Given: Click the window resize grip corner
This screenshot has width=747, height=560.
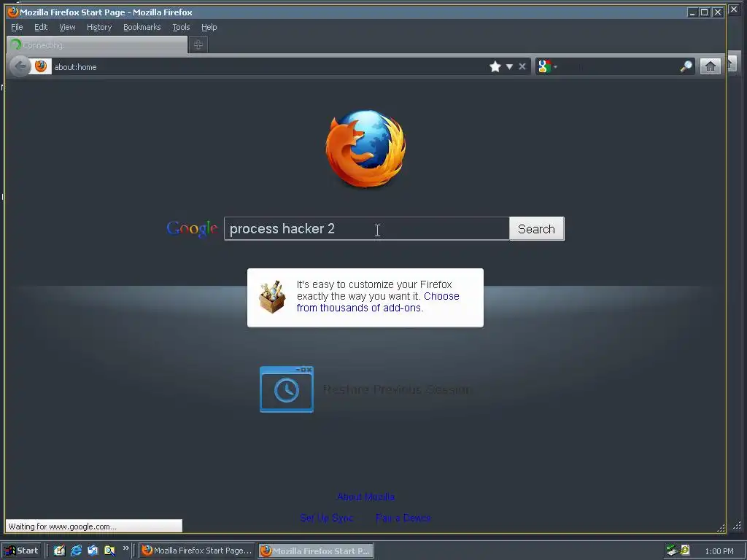Looking at the screenshot, I should pos(721,528).
